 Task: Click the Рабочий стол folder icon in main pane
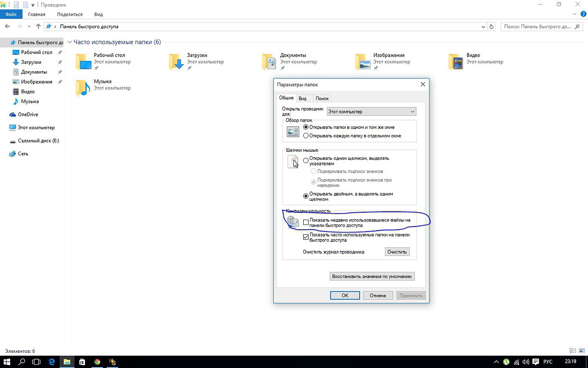click(84, 61)
